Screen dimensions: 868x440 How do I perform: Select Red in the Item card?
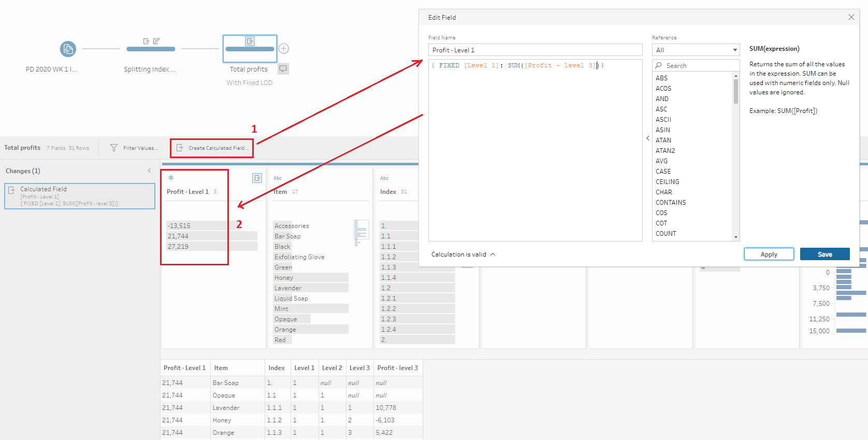[x=283, y=340]
